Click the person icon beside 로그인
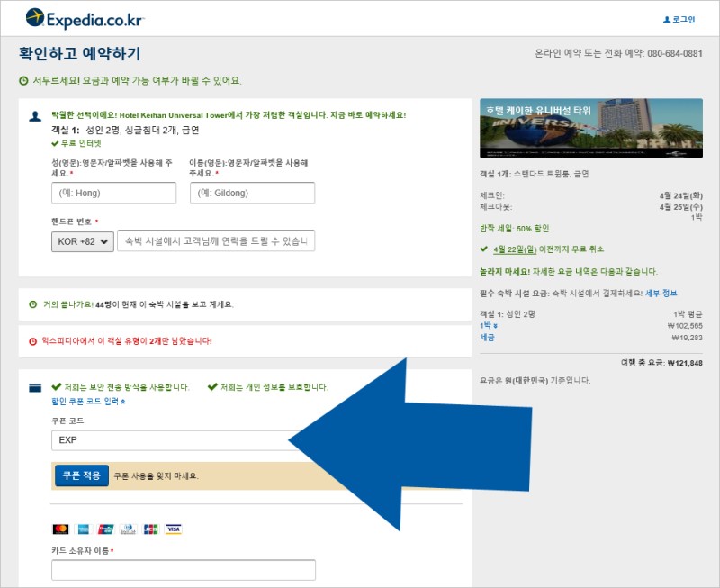This screenshot has height=588, width=720. click(667, 19)
